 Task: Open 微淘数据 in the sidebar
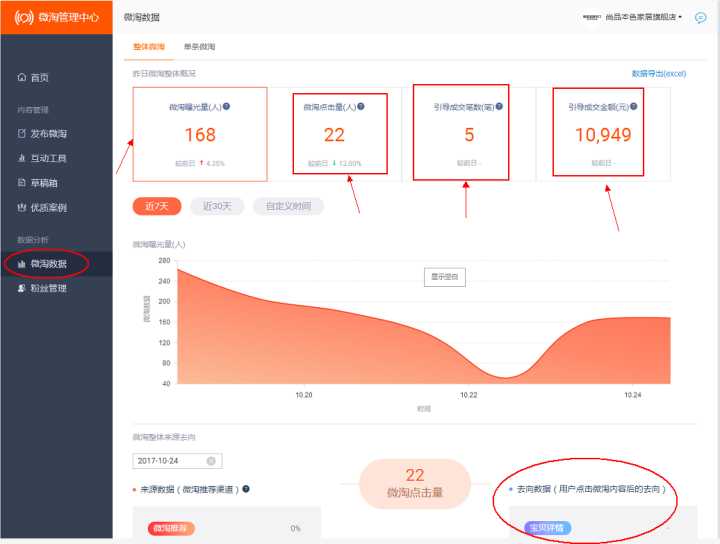(48, 264)
